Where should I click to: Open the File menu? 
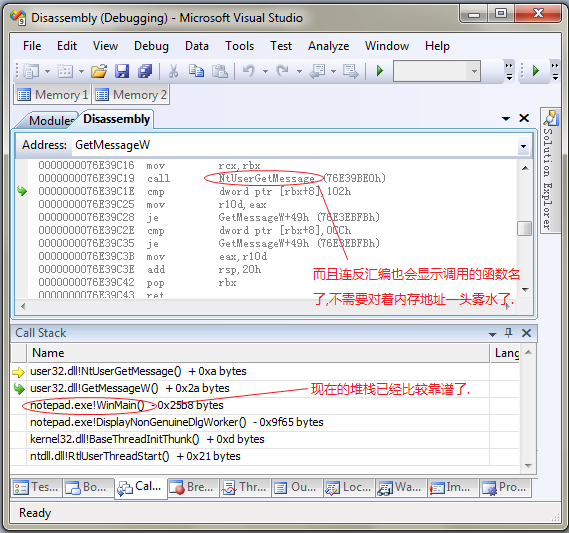[32, 46]
